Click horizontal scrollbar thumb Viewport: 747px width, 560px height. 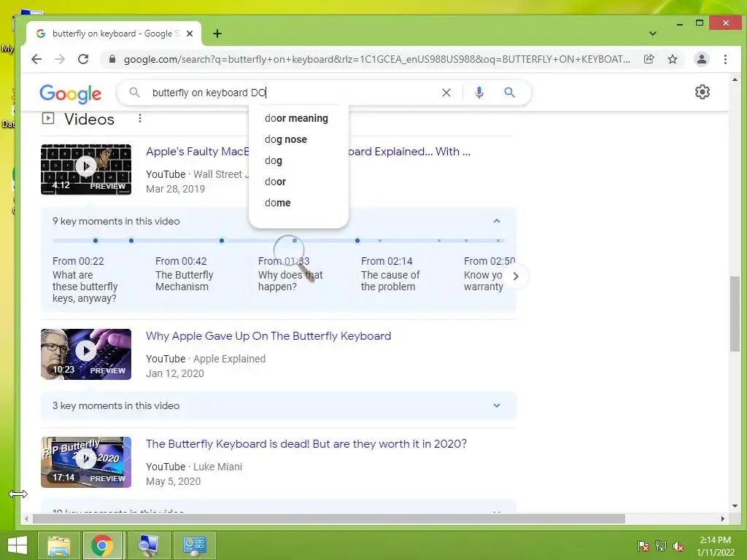pos(329,518)
